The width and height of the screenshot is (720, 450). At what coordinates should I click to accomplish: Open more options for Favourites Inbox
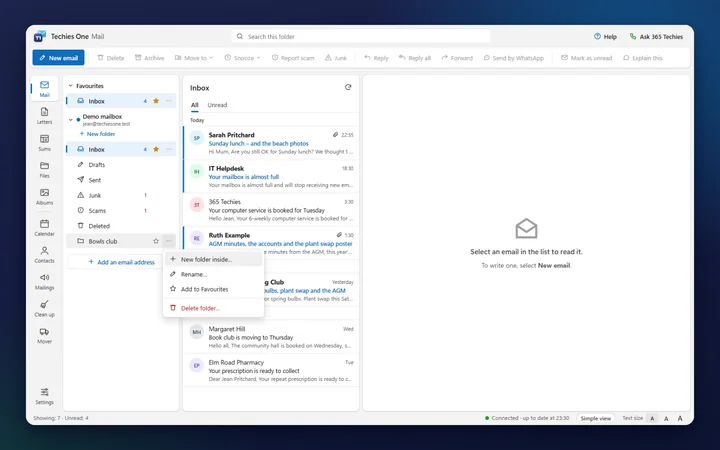[169, 101]
